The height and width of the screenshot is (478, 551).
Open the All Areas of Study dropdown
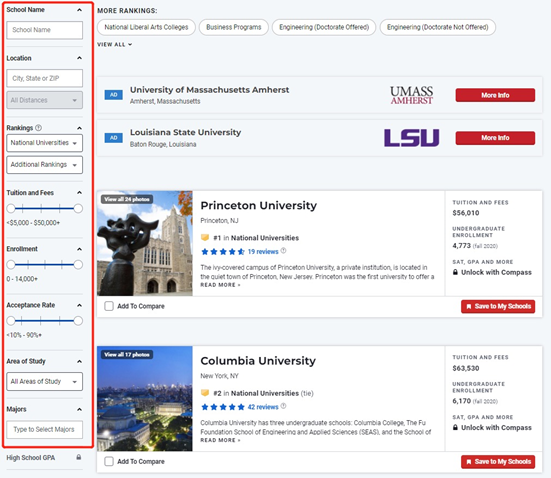45,382
